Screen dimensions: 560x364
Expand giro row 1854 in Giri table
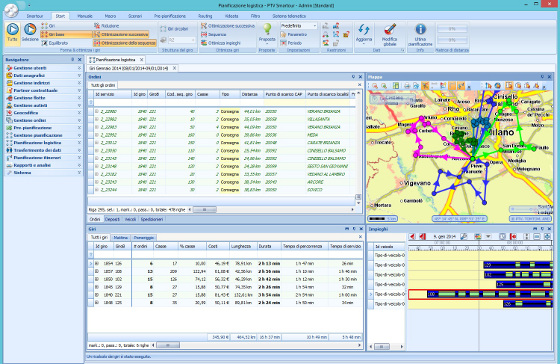click(96, 264)
